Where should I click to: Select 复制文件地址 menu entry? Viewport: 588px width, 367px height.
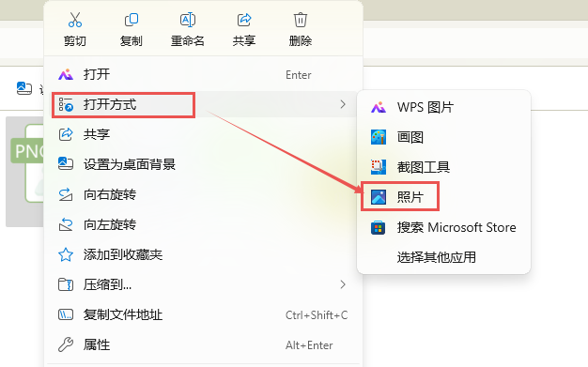pyautogui.click(x=203, y=314)
